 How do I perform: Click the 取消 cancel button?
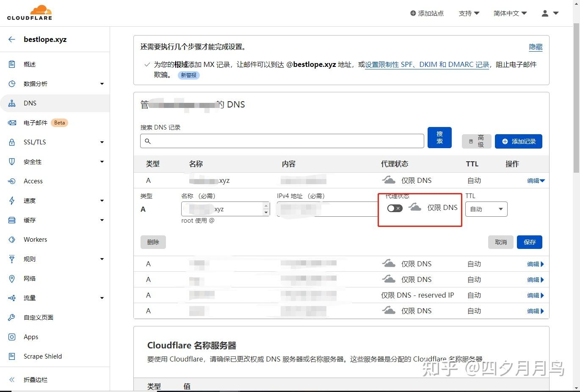coord(501,242)
